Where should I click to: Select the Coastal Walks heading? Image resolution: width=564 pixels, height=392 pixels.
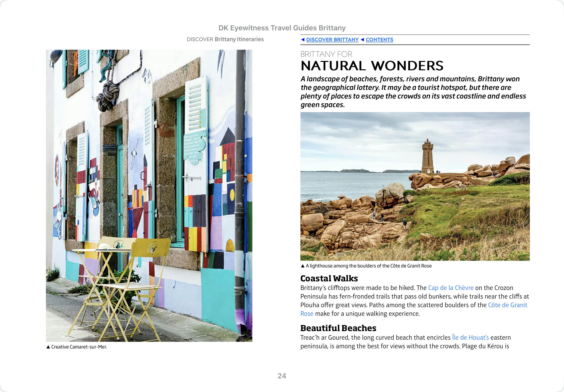(329, 278)
